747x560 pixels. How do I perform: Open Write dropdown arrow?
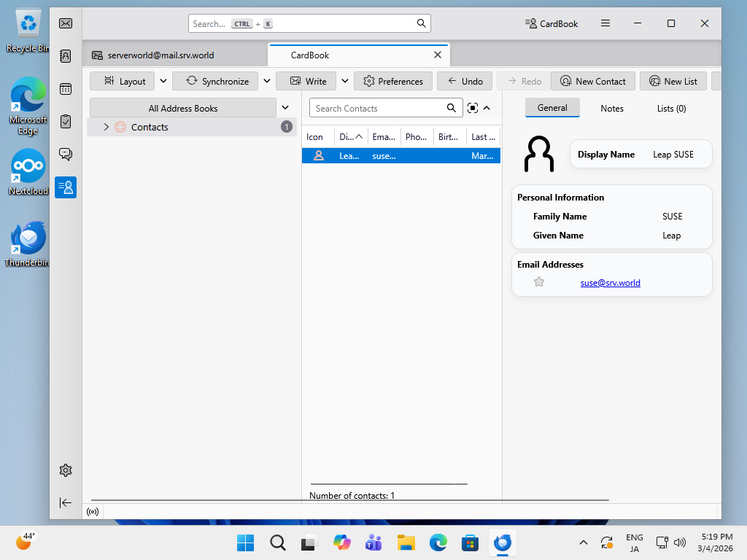point(345,81)
